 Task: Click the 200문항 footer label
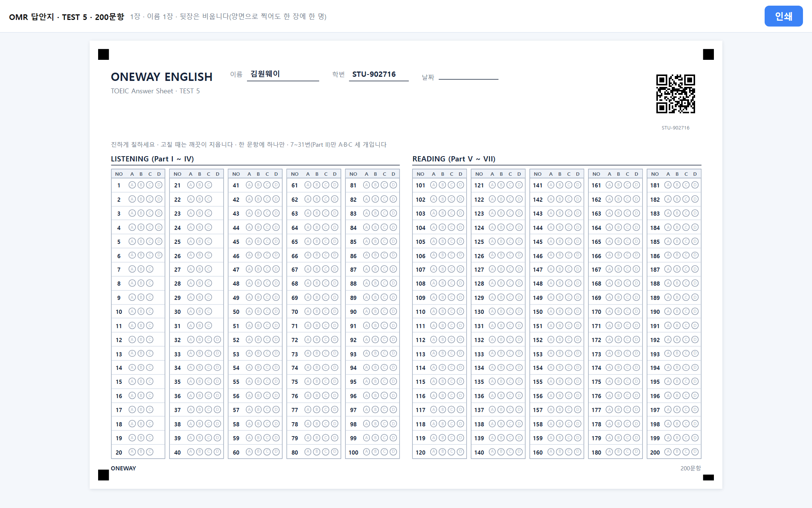(691, 468)
